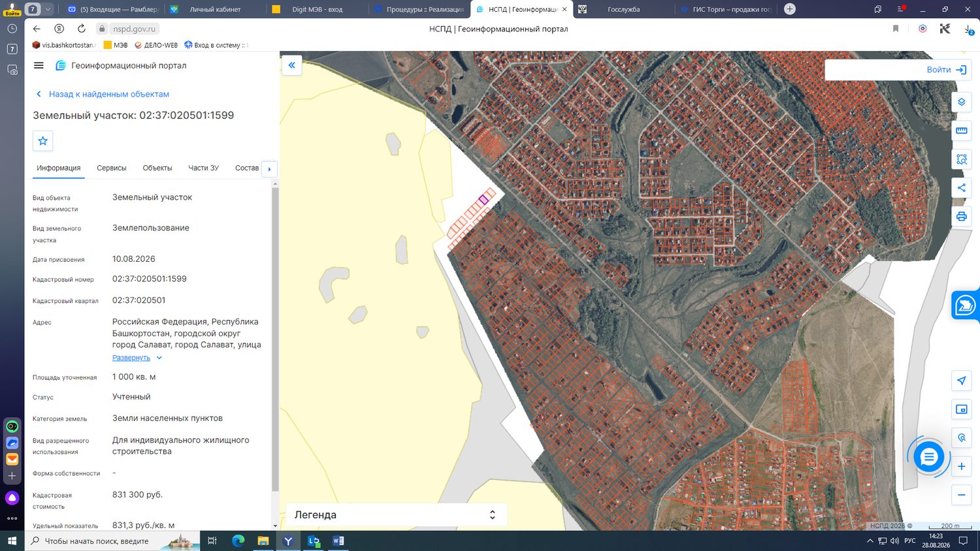Open the tab group dropdown arrow
The image size is (980, 551).
[48, 9]
